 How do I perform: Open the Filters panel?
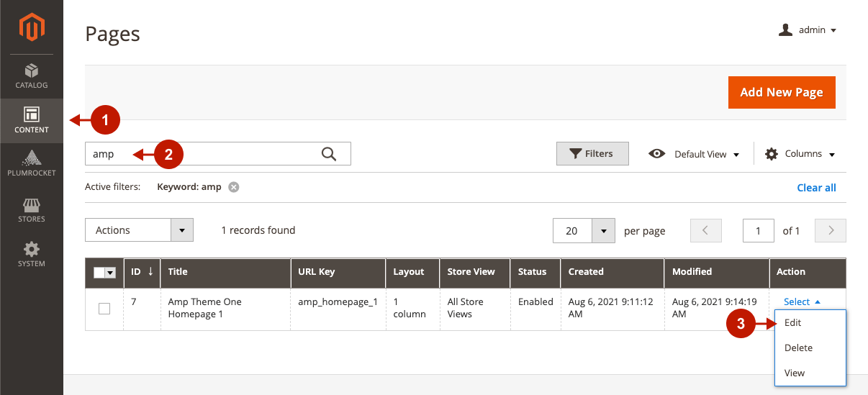(x=592, y=153)
